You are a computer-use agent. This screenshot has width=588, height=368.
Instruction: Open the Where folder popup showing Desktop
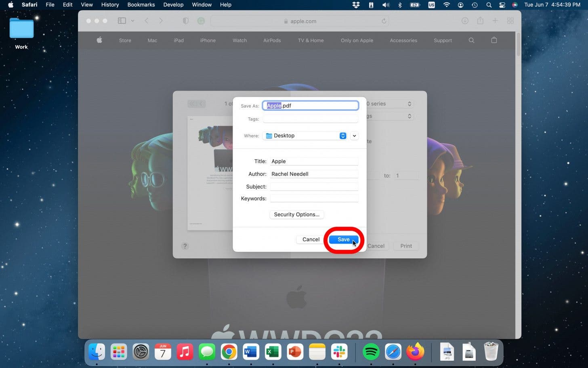pos(305,136)
